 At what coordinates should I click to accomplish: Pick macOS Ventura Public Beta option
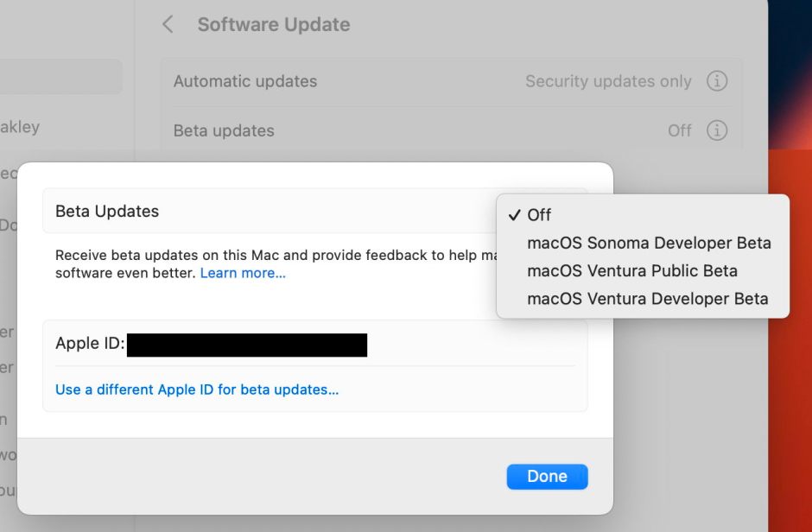[632, 271]
